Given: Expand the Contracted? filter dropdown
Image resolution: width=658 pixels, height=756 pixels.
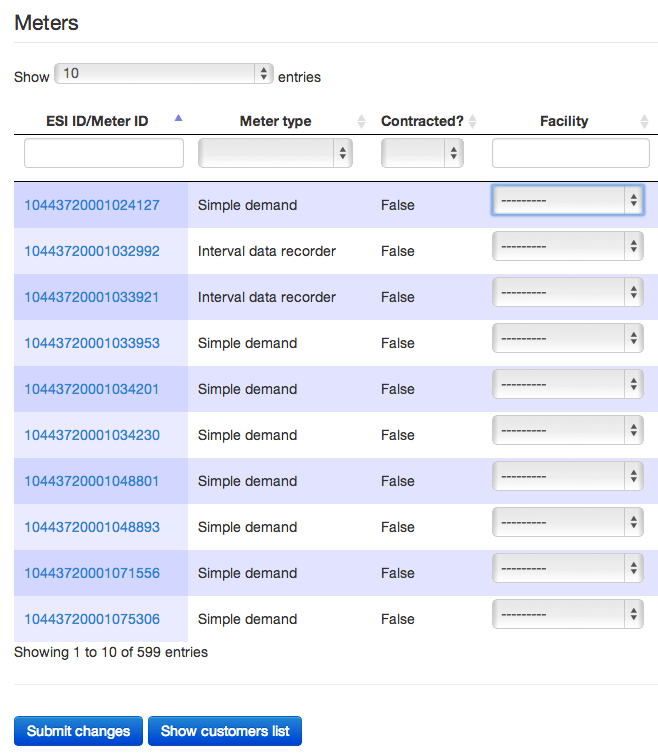Looking at the screenshot, I should coord(423,153).
